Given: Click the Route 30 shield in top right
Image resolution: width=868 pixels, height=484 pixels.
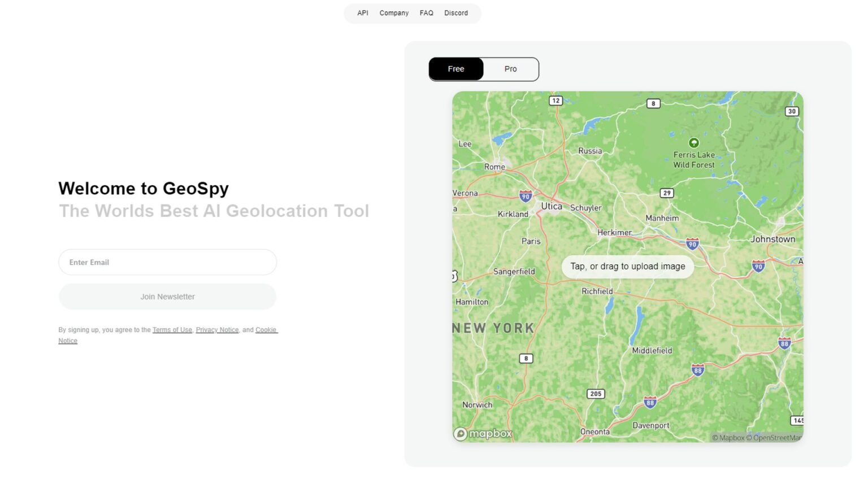Looking at the screenshot, I should click(791, 111).
